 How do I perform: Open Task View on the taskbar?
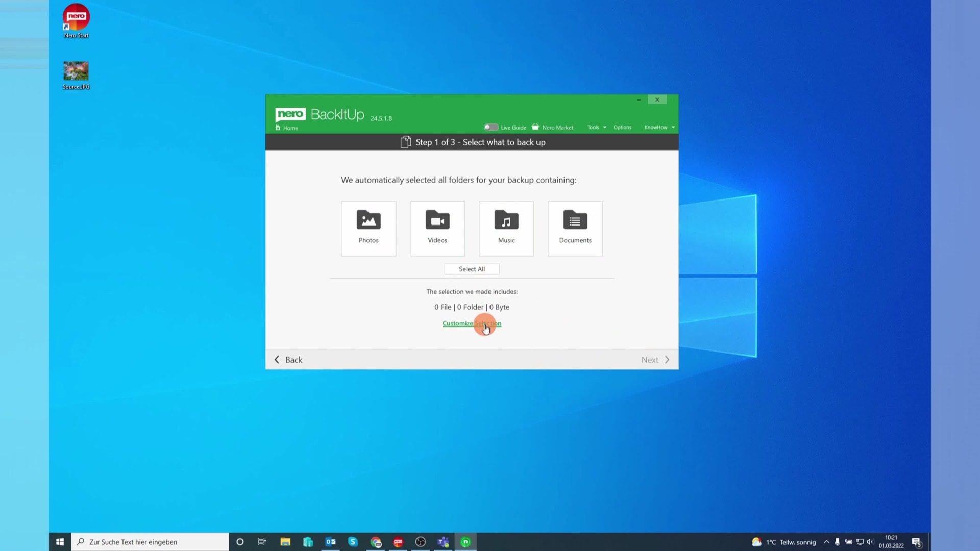[262, 542]
